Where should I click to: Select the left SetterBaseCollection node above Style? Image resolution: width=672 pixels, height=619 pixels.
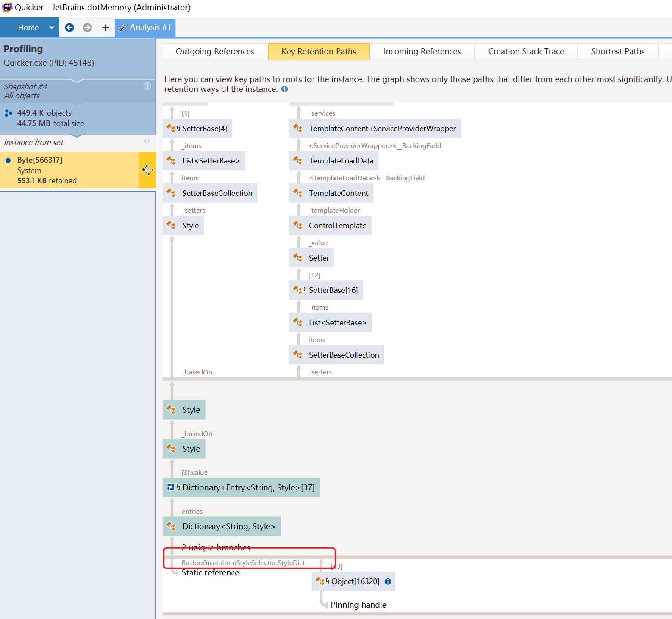point(210,193)
